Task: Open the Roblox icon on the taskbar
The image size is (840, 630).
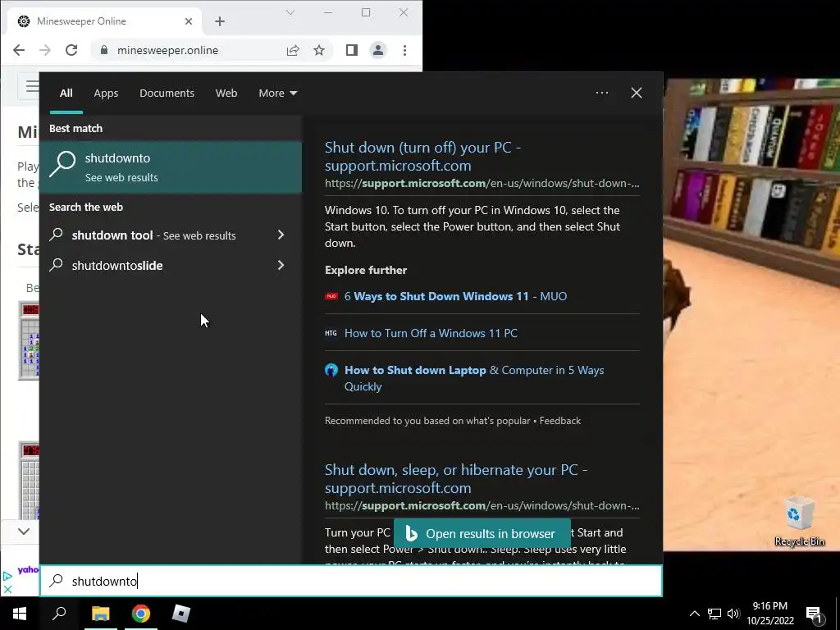Action: 181,614
